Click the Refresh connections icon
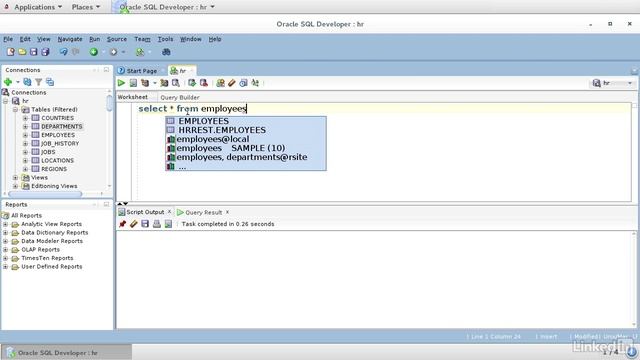This screenshot has width=640, height=360. click(x=27, y=82)
